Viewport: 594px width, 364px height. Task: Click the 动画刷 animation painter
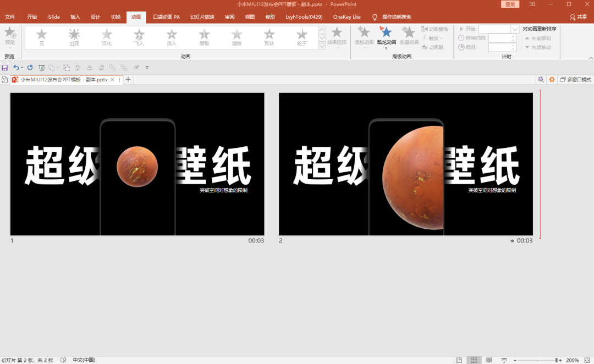(x=432, y=47)
